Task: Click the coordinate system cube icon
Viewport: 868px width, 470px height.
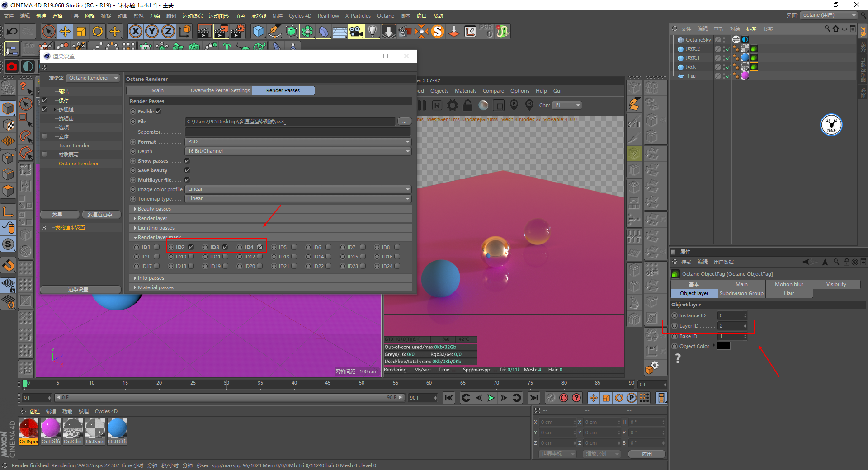Action: [x=185, y=31]
